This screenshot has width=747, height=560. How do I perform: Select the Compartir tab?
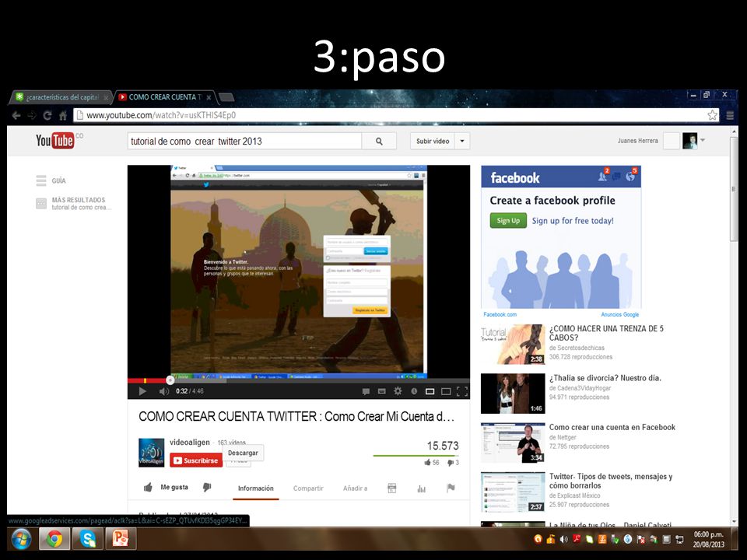[x=308, y=488]
